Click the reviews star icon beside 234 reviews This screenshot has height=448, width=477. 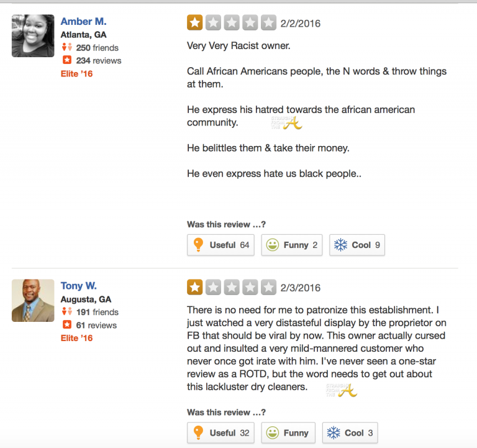pyautogui.click(x=66, y=61)
